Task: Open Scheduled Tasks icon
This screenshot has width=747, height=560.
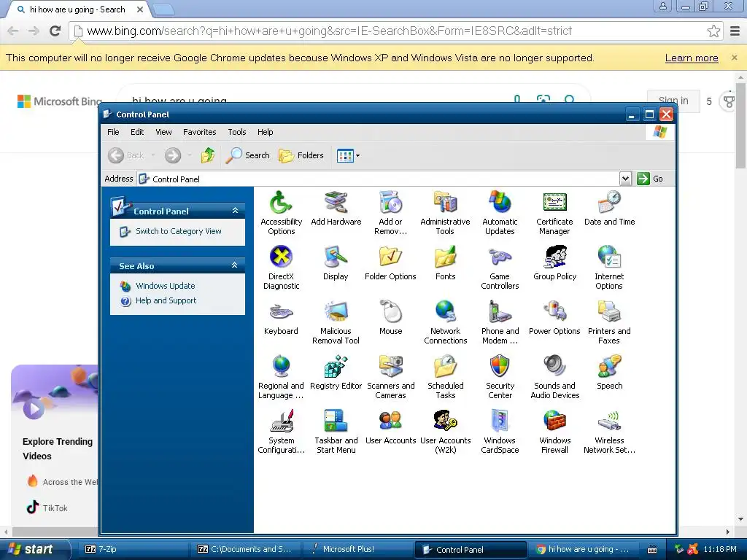Action: [445, 377]
